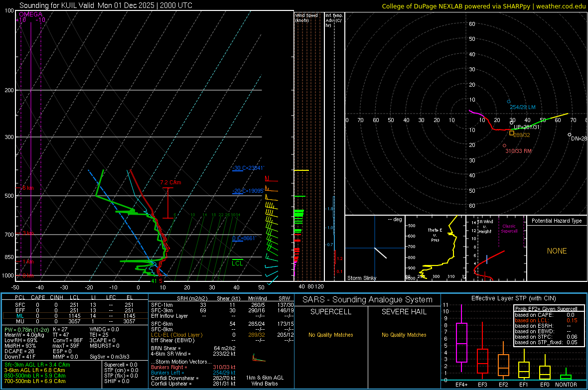Click the ConvT = 86F value
Image resolution: width=588 pixels, height=390 pixels.
coord(68,341)
